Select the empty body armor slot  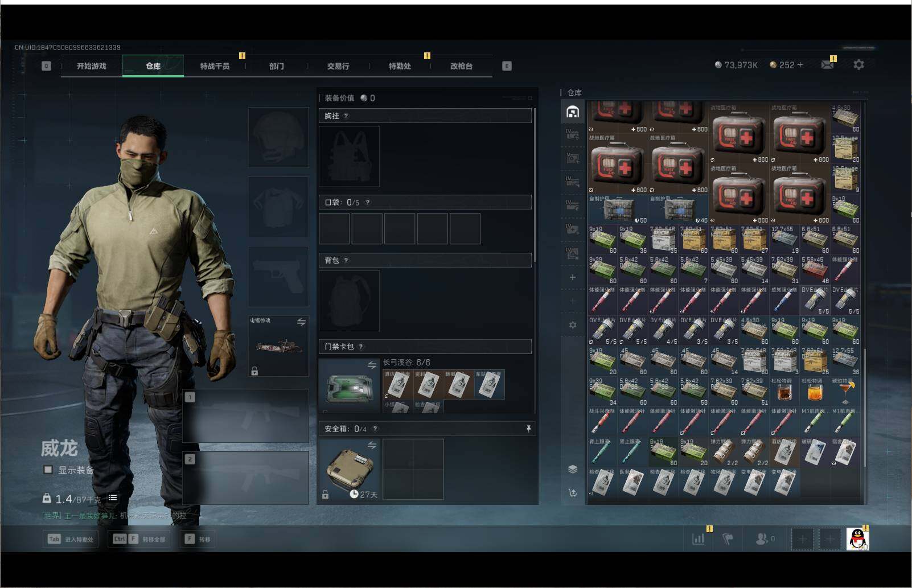pyautogui.click(x=278, y=207)
